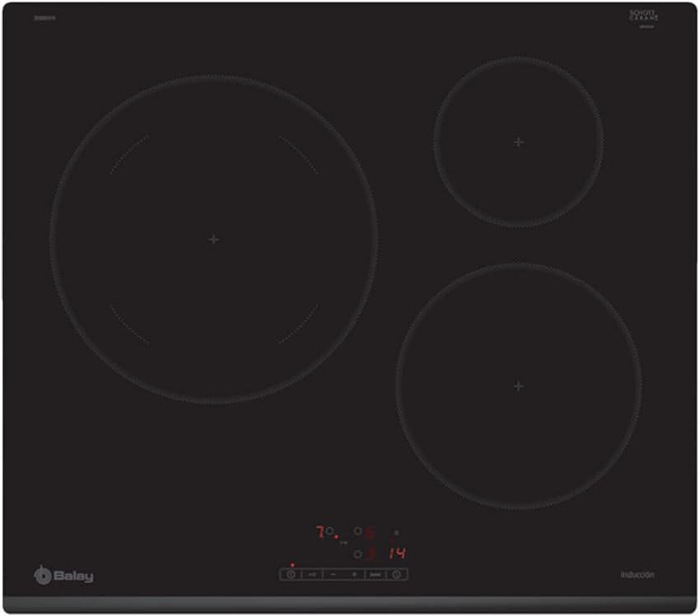Image resolution: width=700 pixels, height=616 pixels.
Task: Click the center cross of large left burner
Action: (x=213, y=240)
